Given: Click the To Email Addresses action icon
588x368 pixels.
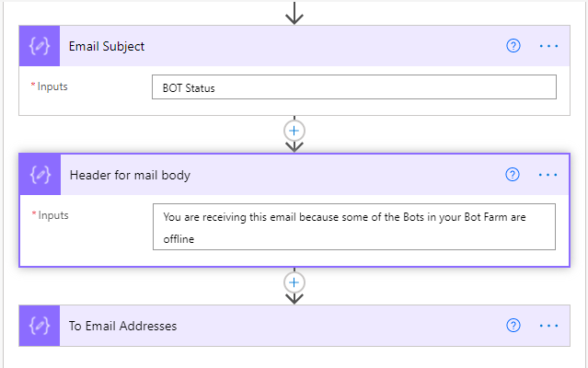Looking at the screenshot, I should [40, 326].
